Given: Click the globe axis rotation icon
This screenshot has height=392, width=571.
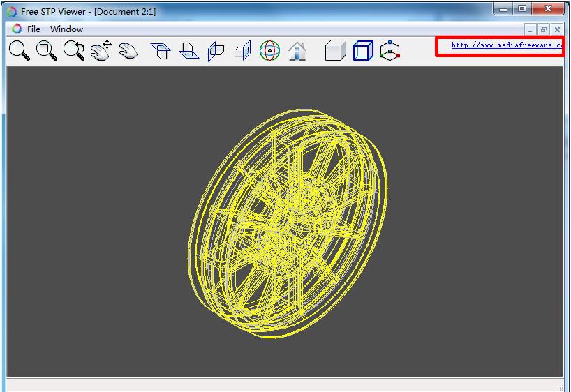Looking at the screenshot, I should click(x=269, y=51).
